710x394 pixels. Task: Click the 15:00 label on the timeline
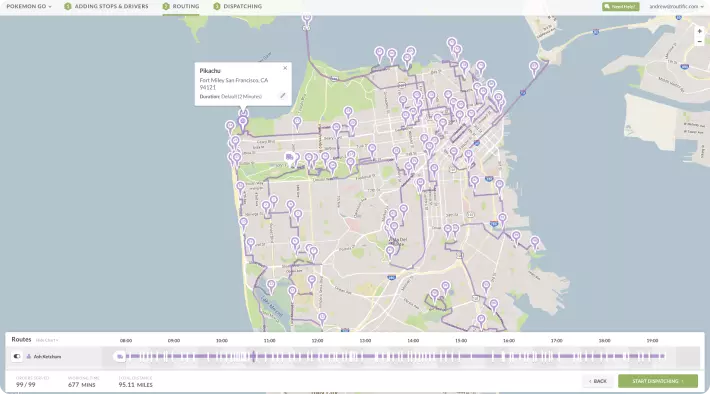coord(461,341)
